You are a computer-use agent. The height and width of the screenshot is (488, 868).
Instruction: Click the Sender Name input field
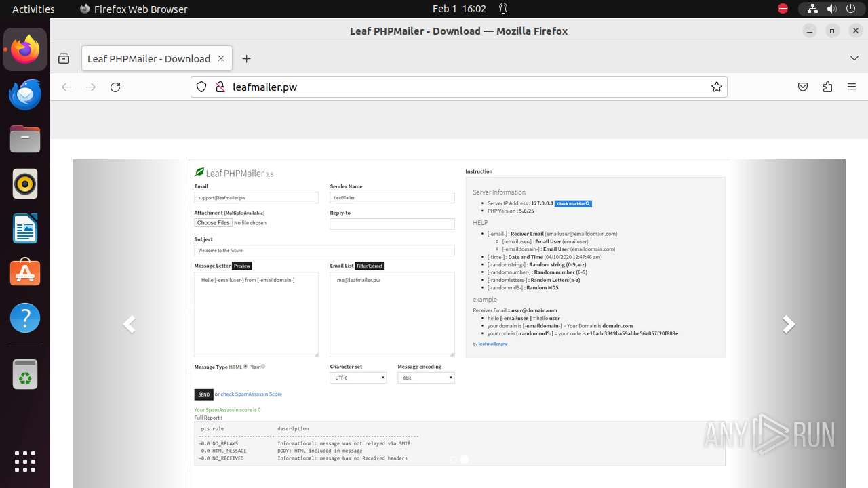click(392, 198)
